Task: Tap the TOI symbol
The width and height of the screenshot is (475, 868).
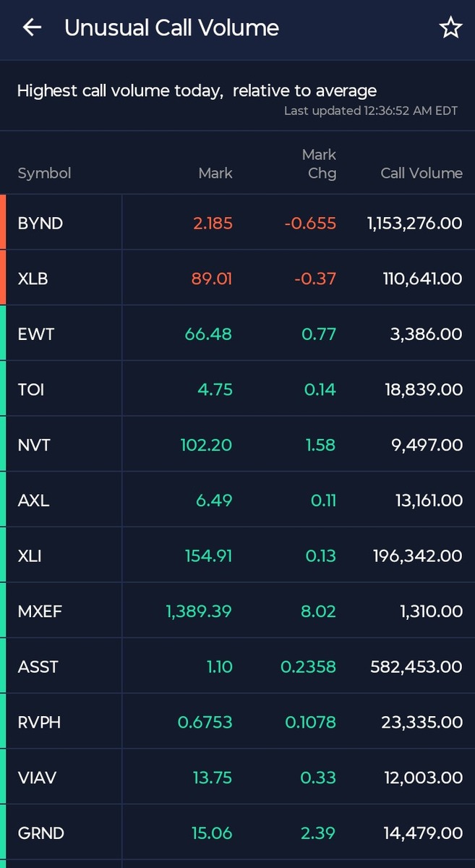Action: point(31,389)
